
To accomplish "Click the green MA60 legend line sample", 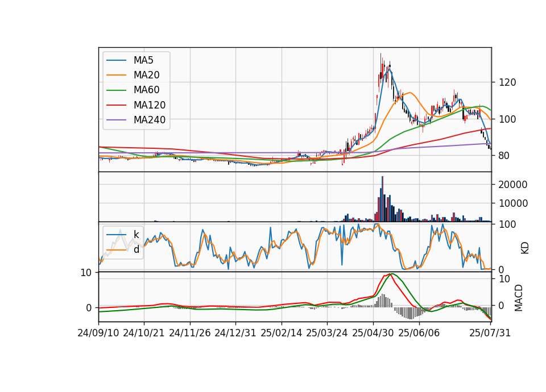I will 116,90.
